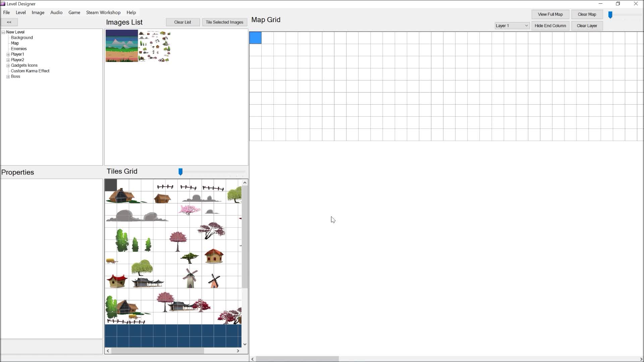
Task: Select the dark gray tile in Tiles Grid
Action: pyautogui.click(x=111, y=185)
